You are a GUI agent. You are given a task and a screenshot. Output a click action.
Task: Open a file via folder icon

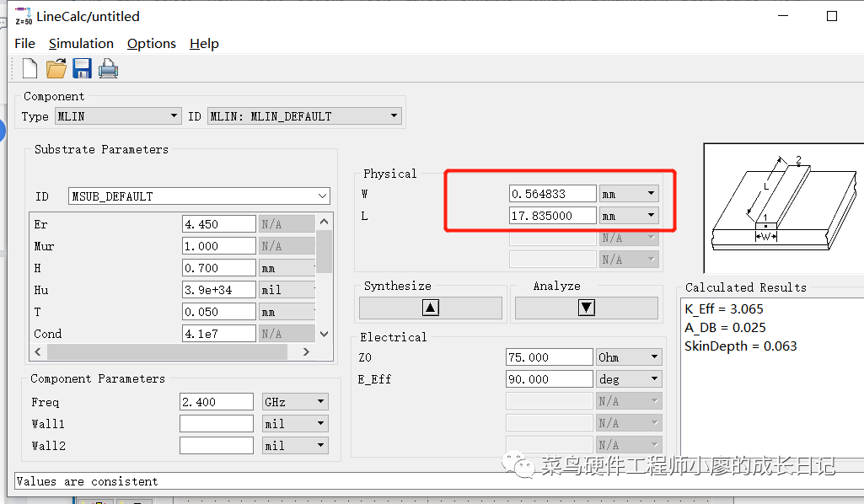click(56, 69)
